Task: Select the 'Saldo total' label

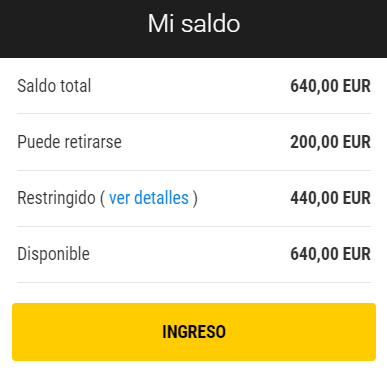Action: (x=54, y=86)
